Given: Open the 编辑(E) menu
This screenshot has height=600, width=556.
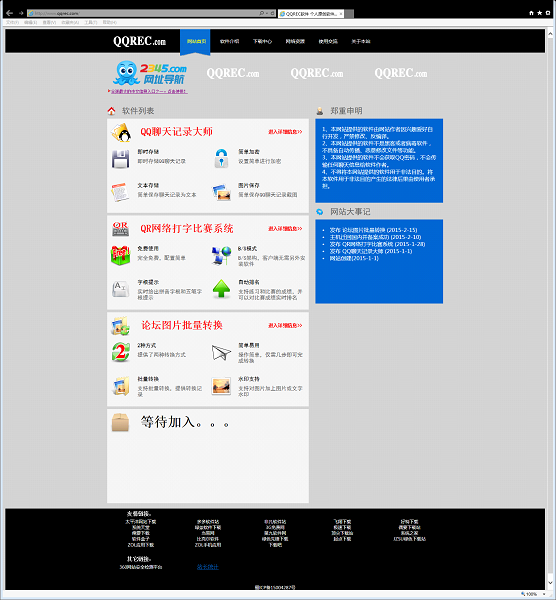Looking at the screenshot, I should [31, 23].
